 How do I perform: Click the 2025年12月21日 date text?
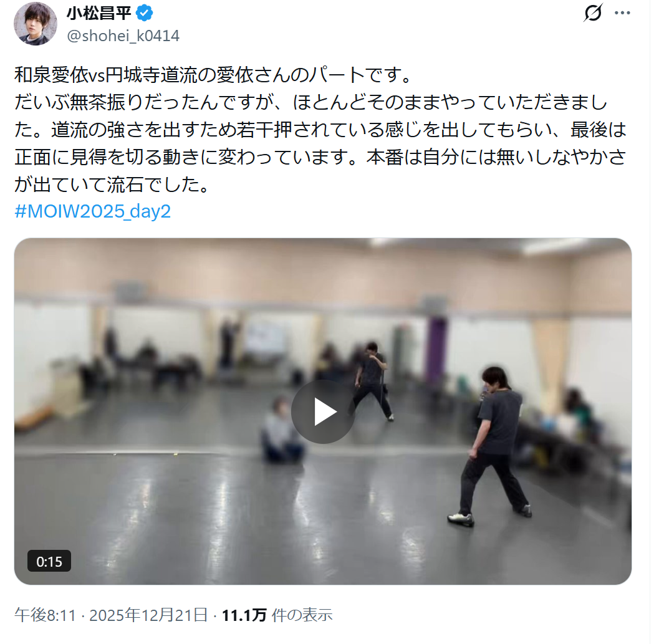point(148,615)
